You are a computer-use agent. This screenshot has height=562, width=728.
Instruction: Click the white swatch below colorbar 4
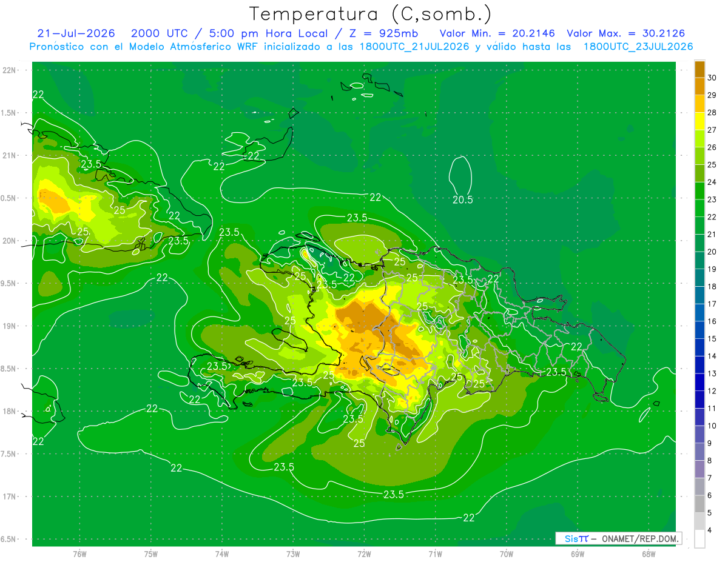699,539
